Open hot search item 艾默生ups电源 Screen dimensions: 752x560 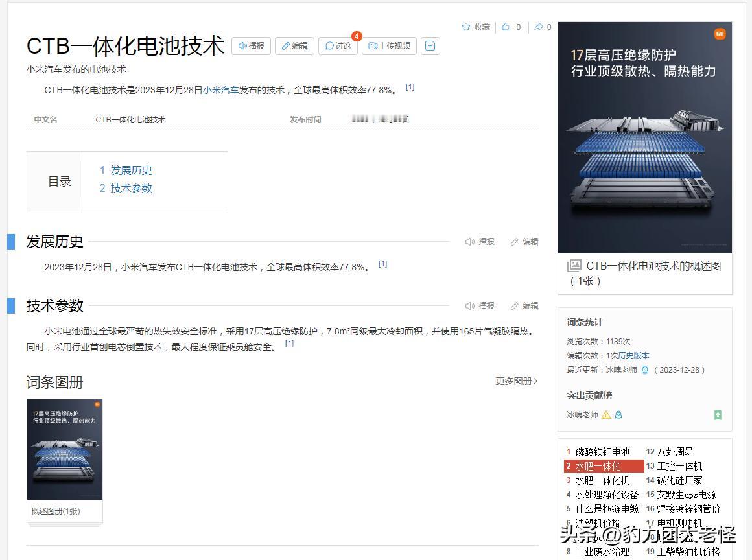pyautogui.click(x=687, y=495)
